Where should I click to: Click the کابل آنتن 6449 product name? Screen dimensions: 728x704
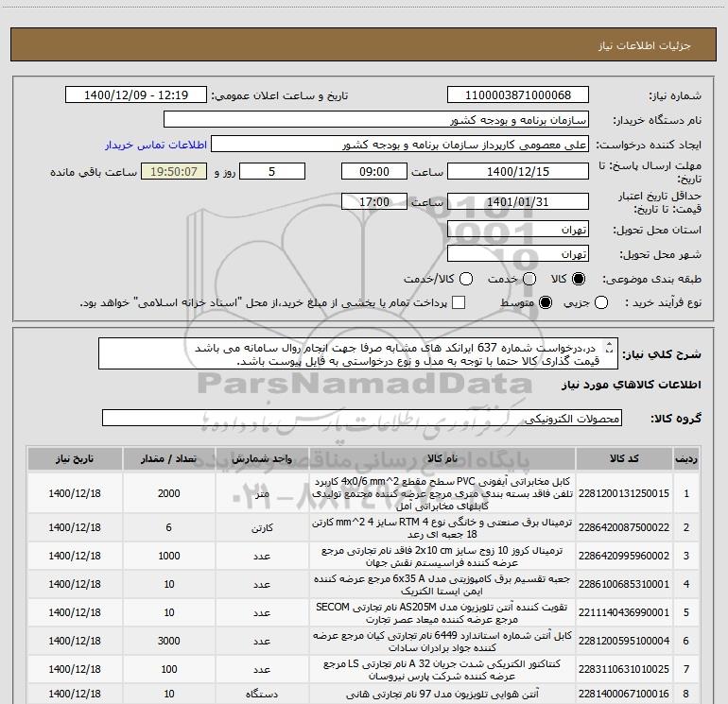point(442,641)
